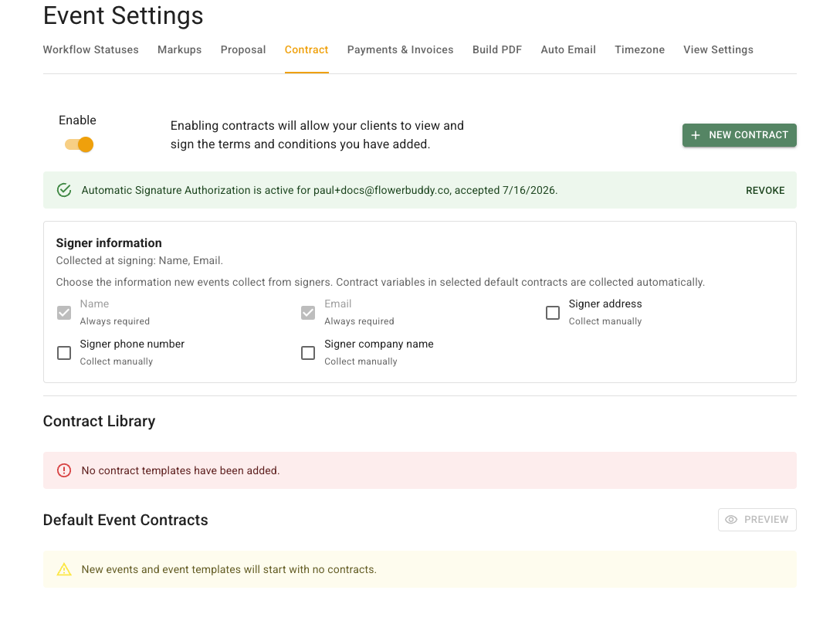
Task: Click the 'Signer address' label text
Action: click(x=605, y=304)
